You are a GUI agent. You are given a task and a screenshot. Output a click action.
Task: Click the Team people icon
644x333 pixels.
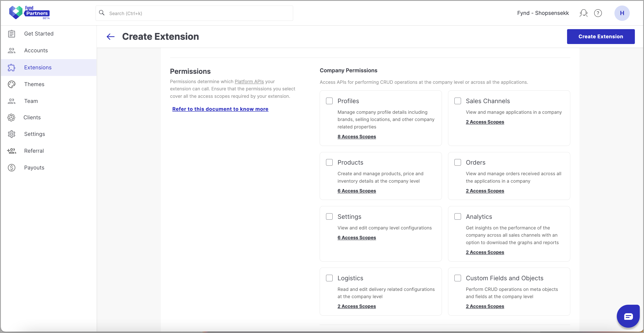(x=11, y=101)
